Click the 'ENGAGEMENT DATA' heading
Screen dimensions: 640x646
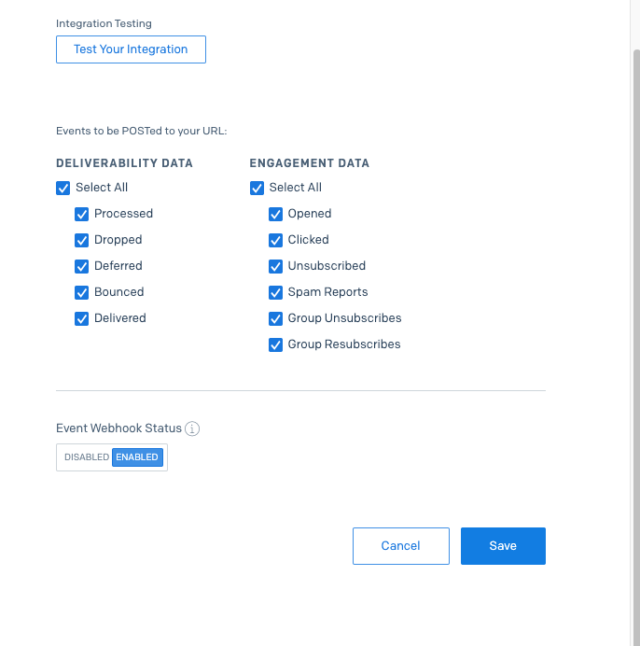pyautogui.click(x=309, y=163)
